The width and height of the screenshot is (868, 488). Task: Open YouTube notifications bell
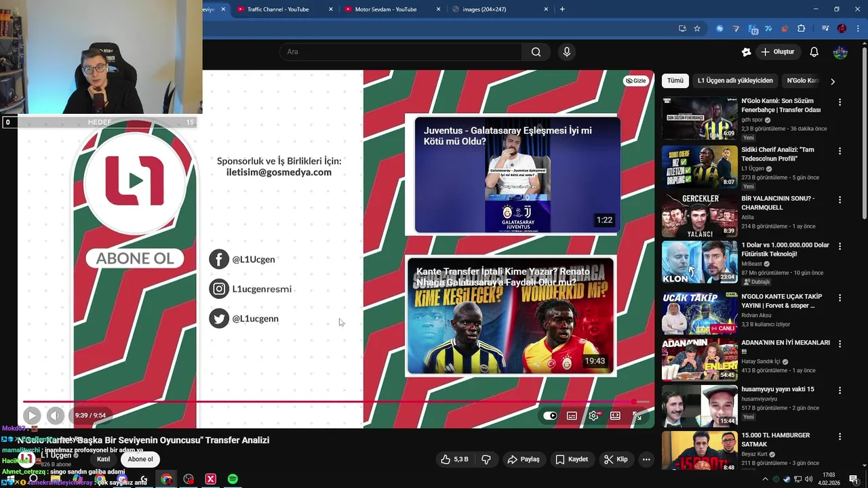click(x=814, y=52)
